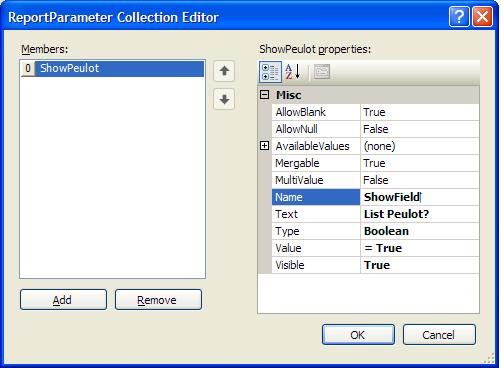Open the Help question mark button
501x368 pixels.
(459, 16)
